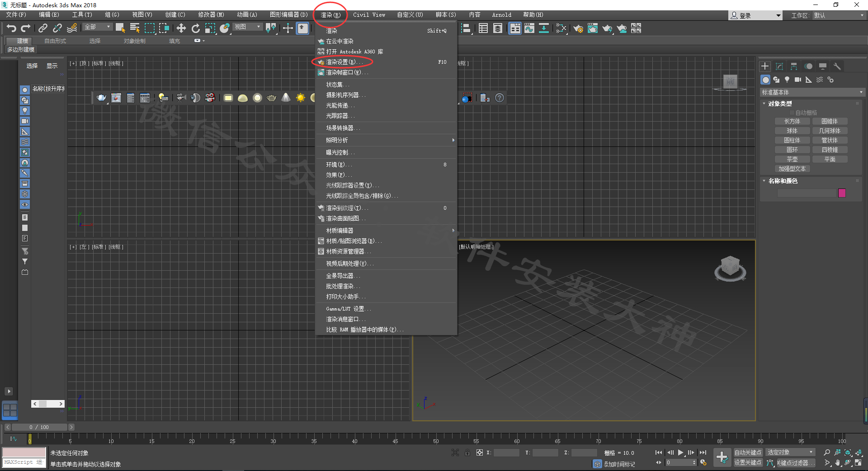Open the 标准基本体 primitives dropdown
The width and height of the screenshot is (868, 471).
coord(812,92)
